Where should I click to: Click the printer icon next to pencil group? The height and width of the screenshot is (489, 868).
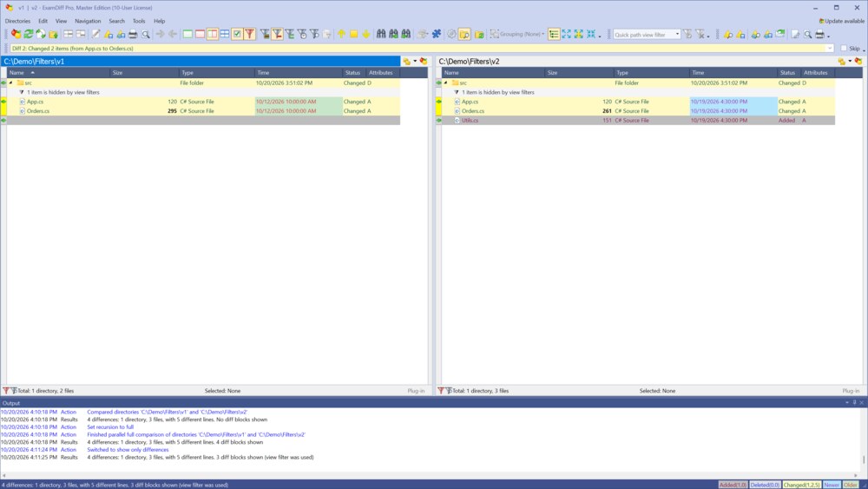point(133,35)
